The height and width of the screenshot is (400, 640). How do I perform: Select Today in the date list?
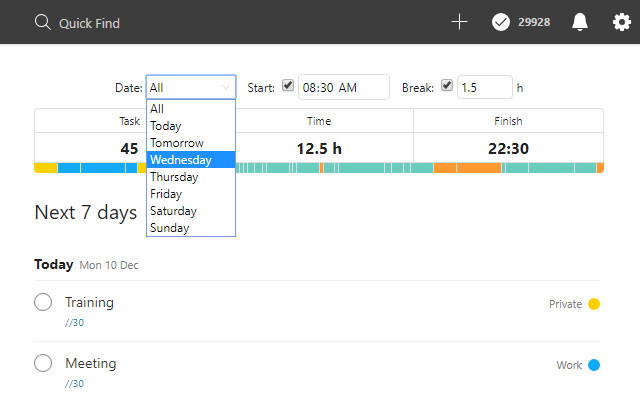(191, 126)
